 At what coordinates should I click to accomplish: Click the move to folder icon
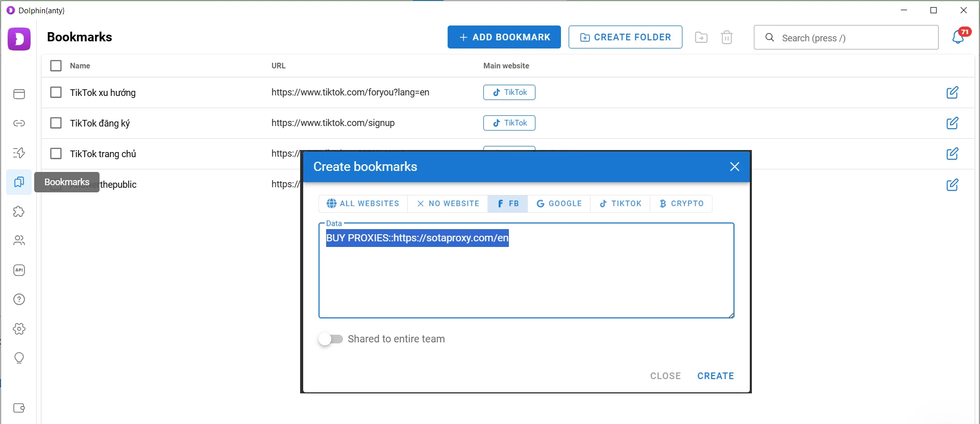point(701,37)
